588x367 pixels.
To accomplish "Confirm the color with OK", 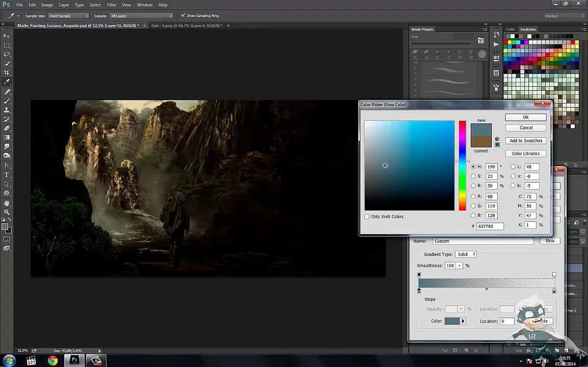I will (526, 117).
